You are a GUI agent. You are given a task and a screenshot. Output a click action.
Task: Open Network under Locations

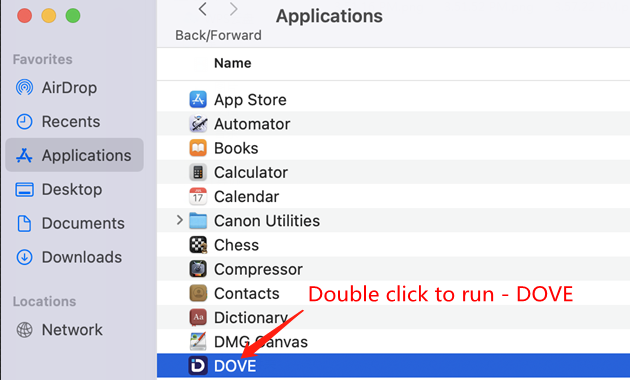click(x=59, y=330)
